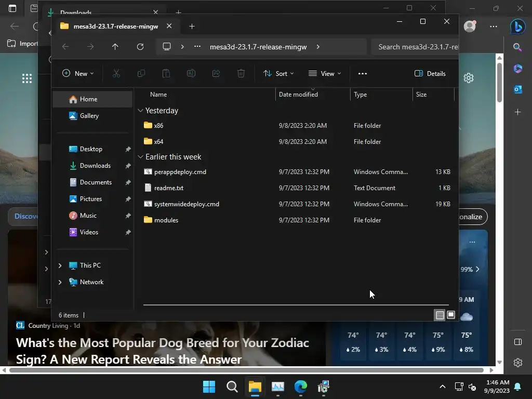
Task: Unpin Music from Quick access
Action: (128, 216)
